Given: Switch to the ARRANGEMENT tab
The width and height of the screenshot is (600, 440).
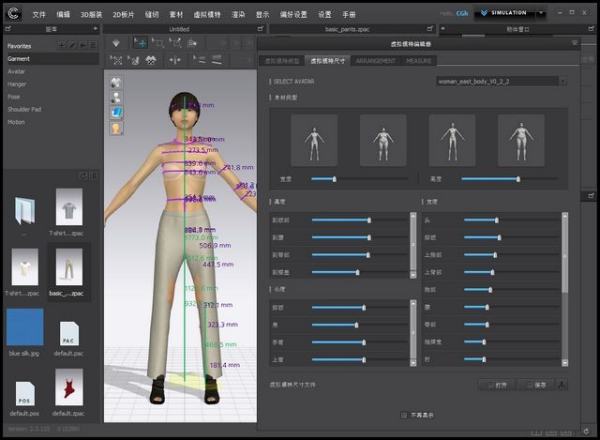Looking at the screenshot, I should coord(375,61).
